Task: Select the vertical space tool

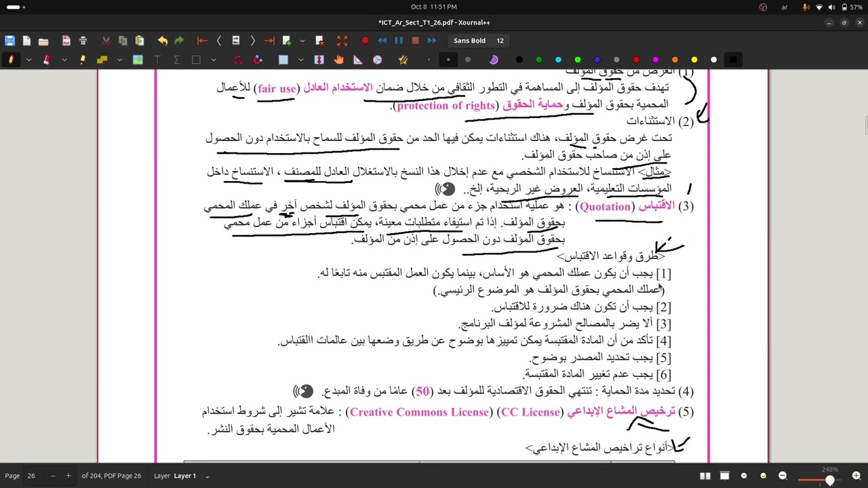Action: (x=319, y=60)
